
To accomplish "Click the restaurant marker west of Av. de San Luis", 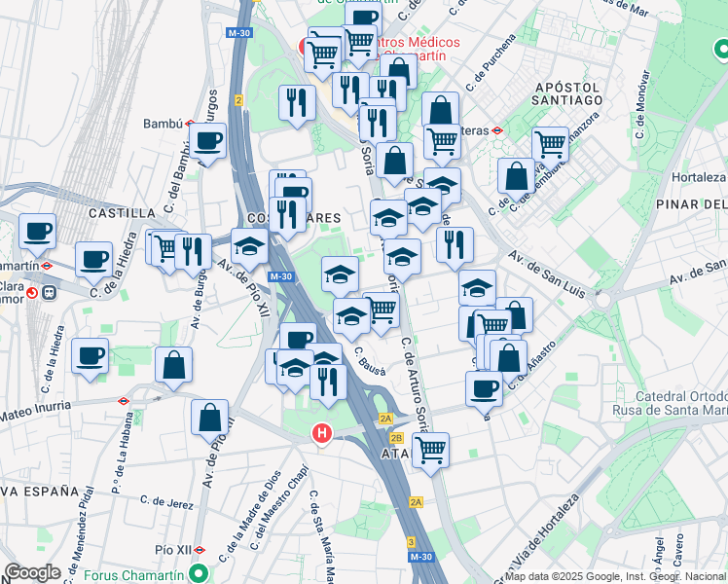I will pyautogui.click(x=455, y=246).
